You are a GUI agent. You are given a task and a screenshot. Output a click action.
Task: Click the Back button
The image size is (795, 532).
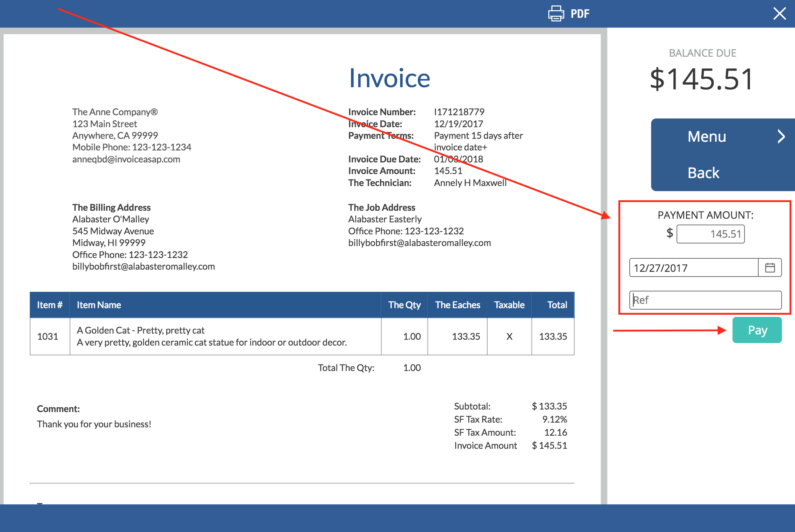point(703,173)
